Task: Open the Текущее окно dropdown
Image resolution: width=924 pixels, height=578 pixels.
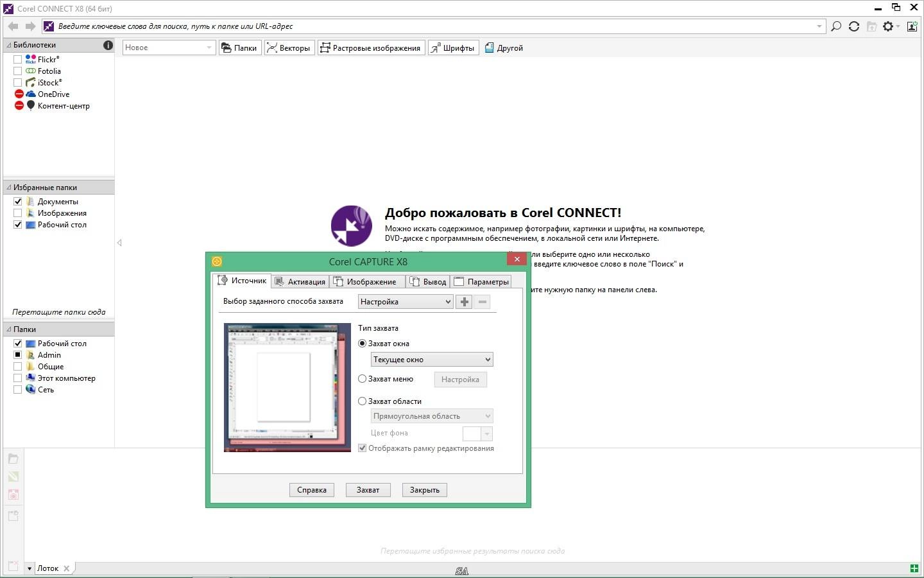Action: click(x=432, y=359)
